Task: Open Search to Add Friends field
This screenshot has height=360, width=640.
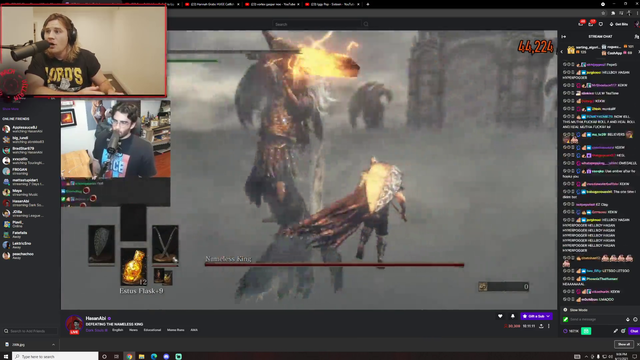Action: (x=30, y=331)
